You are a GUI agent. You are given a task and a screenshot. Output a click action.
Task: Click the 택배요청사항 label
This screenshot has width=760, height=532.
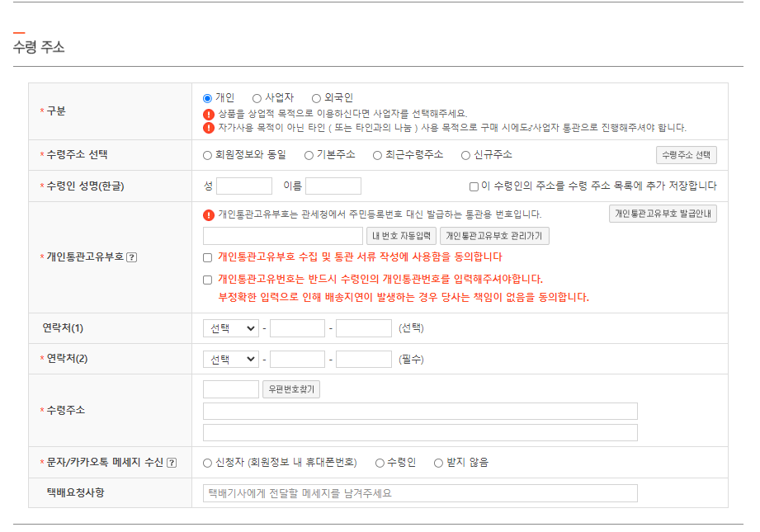coord(75,492)
